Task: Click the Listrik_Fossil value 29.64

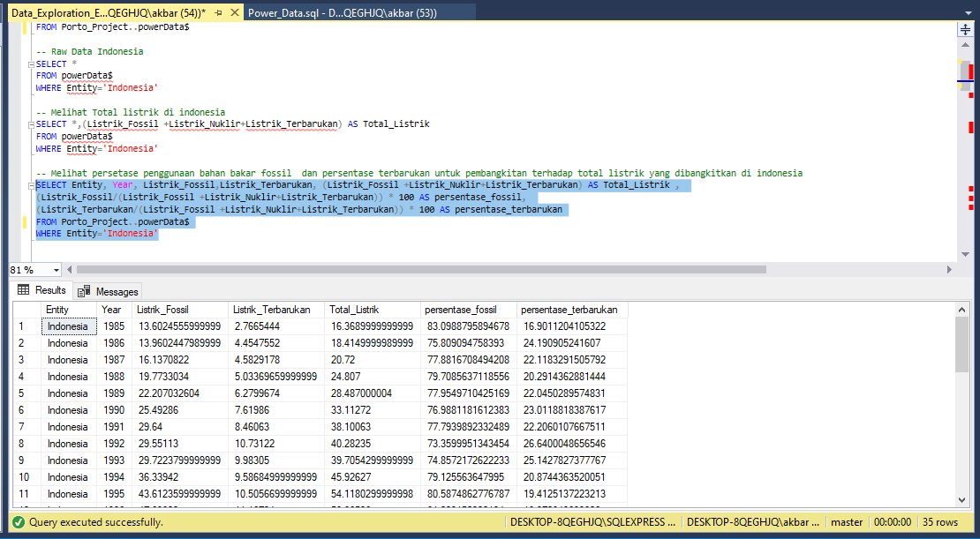Action: [180, 427]
